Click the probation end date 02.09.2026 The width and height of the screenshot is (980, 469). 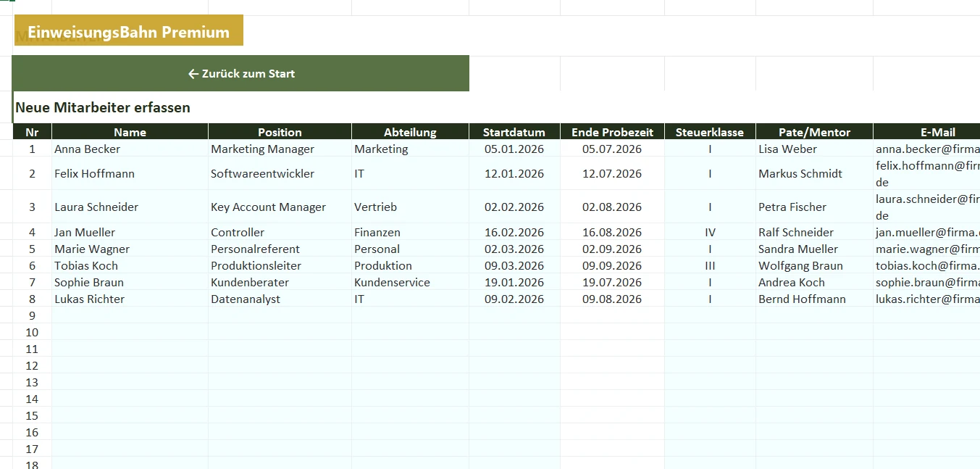(x=612, y=249)
